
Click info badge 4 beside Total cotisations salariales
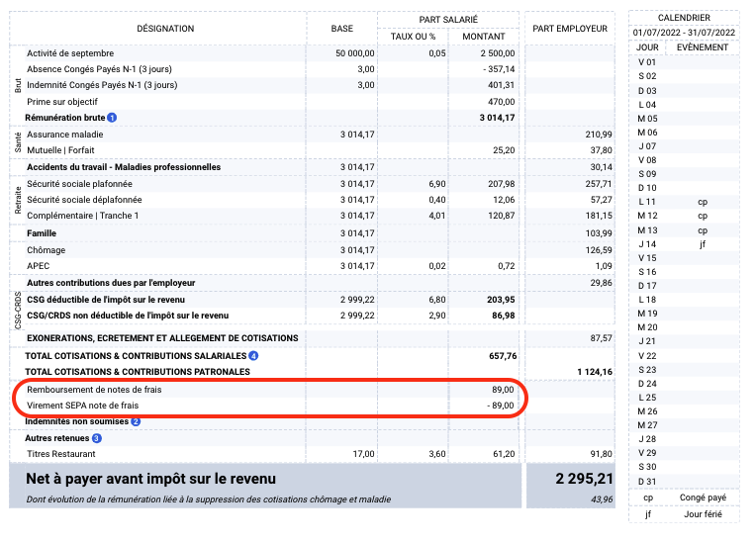tap(253, 355)
